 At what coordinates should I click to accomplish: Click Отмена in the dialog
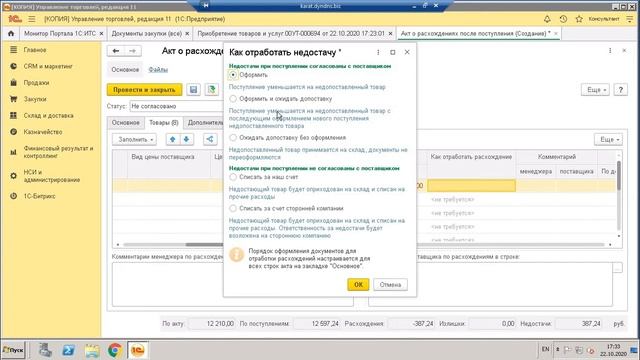[390, 284]
